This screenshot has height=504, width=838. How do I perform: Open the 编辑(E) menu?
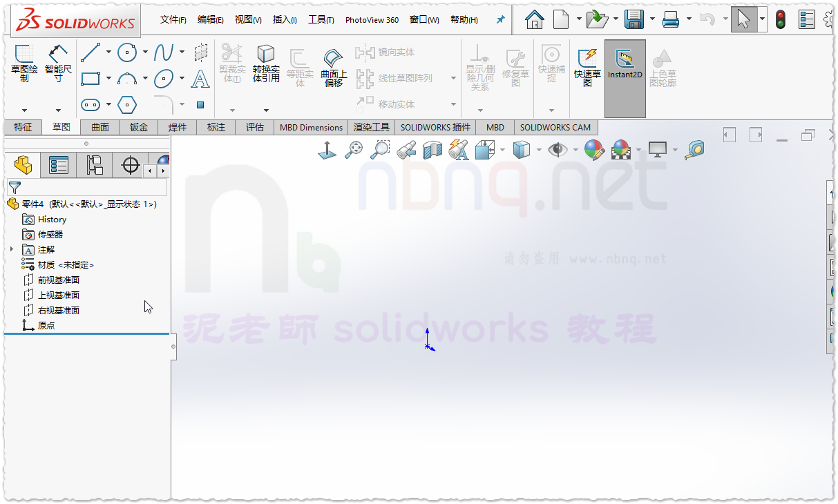pyautogui.click(x=211, y=20)
